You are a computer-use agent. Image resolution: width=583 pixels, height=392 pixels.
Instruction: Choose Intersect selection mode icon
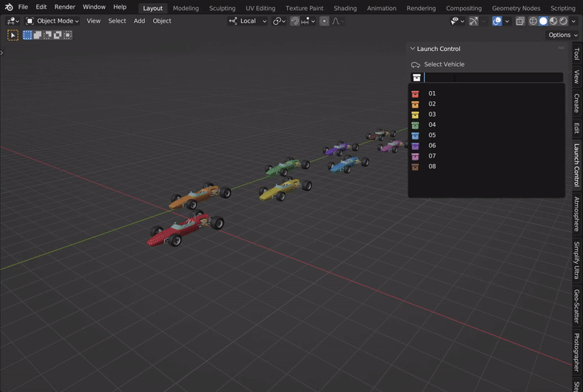click(68, 35)
